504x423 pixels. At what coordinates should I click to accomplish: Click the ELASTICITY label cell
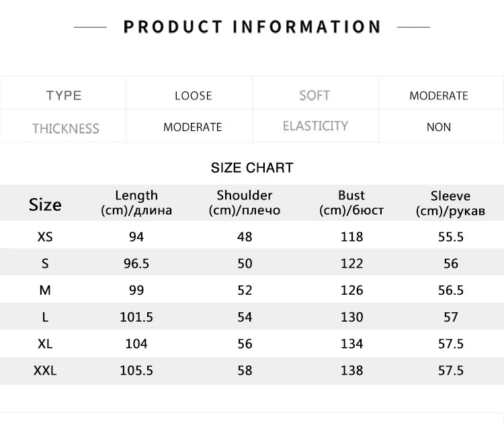(315, 126)
